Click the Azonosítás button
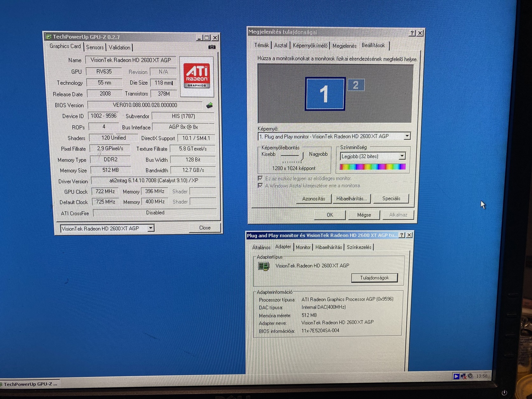 point(314,199)
